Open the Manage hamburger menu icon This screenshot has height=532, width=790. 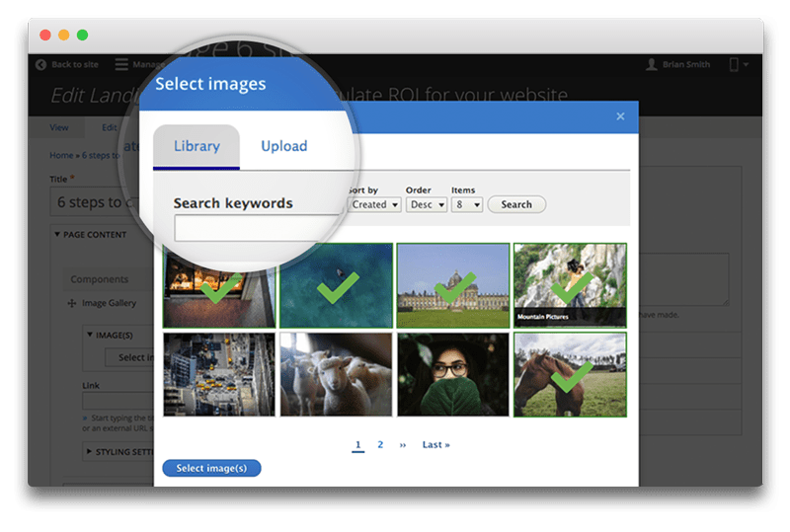(x=121, y=65)
